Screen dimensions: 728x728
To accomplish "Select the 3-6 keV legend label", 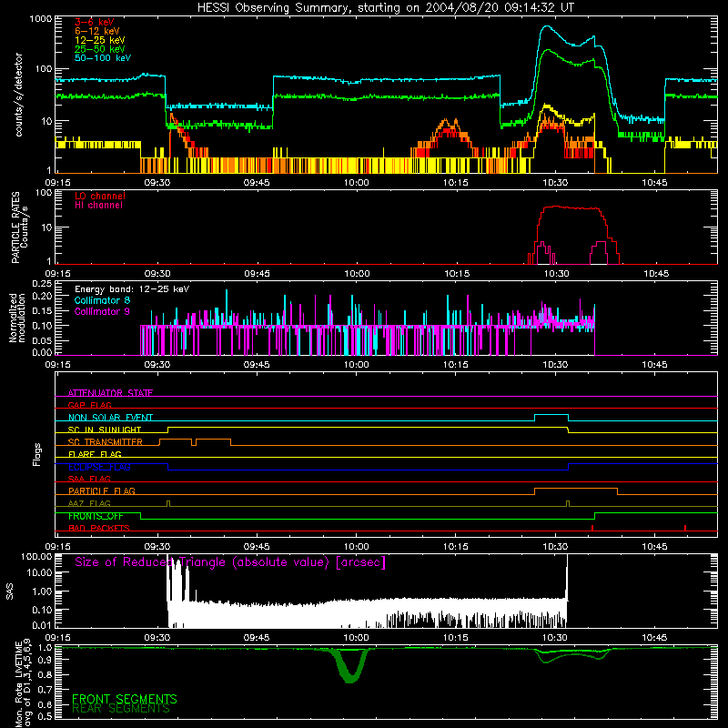I will (x=94, y=22).
